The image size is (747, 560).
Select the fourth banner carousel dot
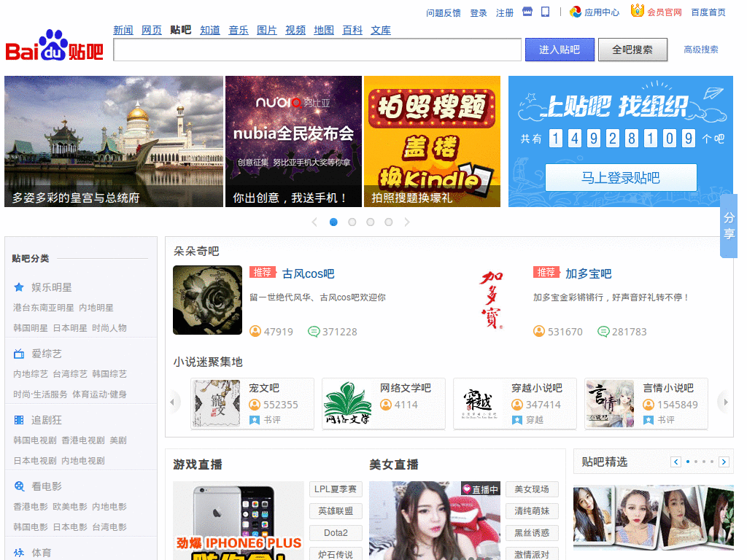[389, 222]
